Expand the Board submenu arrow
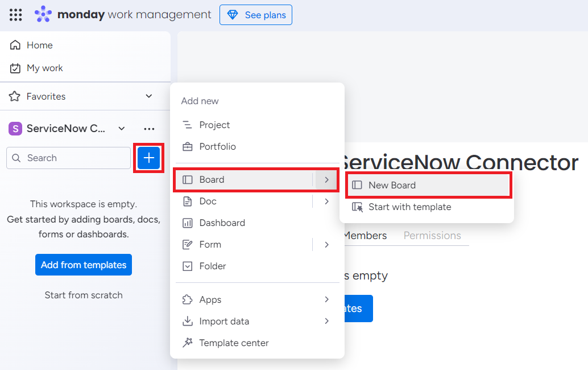This screenshot has width=588, height=370. 326,180
